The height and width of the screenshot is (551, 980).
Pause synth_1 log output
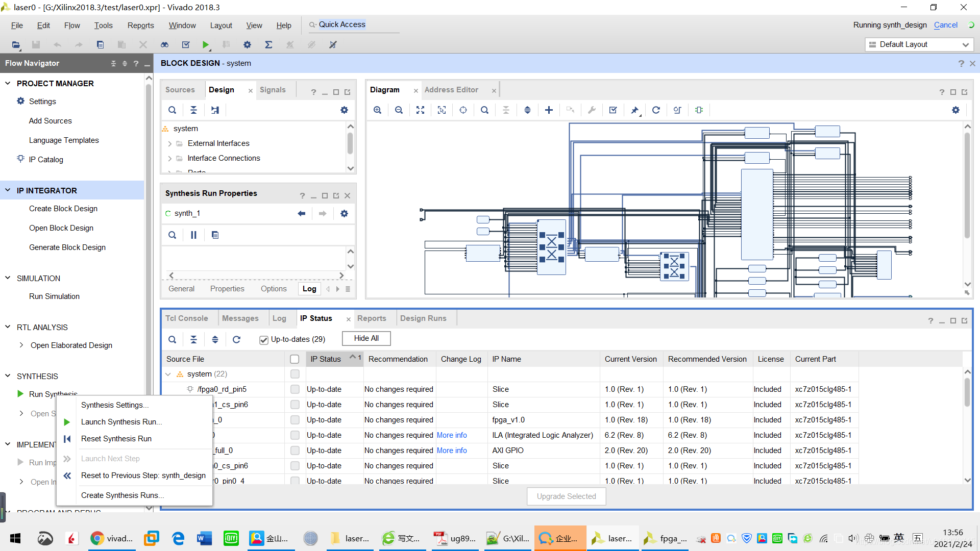click(193, 235)
